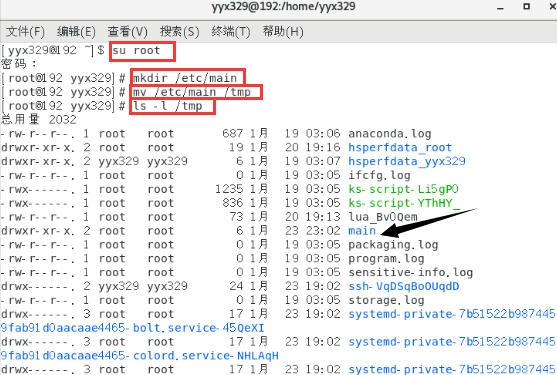This screenshot has width=557, height=375.
Task: Click the storage.log file name
Action: [x=386, y=300]
